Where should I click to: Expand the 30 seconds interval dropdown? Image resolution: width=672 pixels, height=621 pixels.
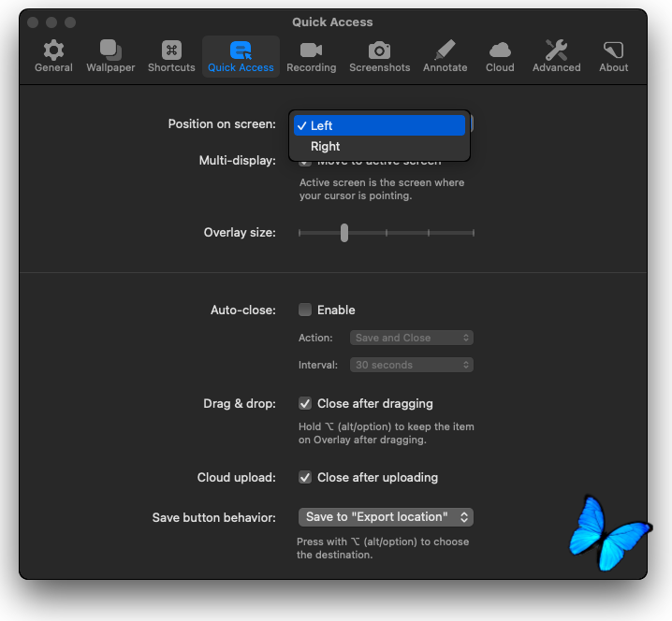(x=411, y=365)
